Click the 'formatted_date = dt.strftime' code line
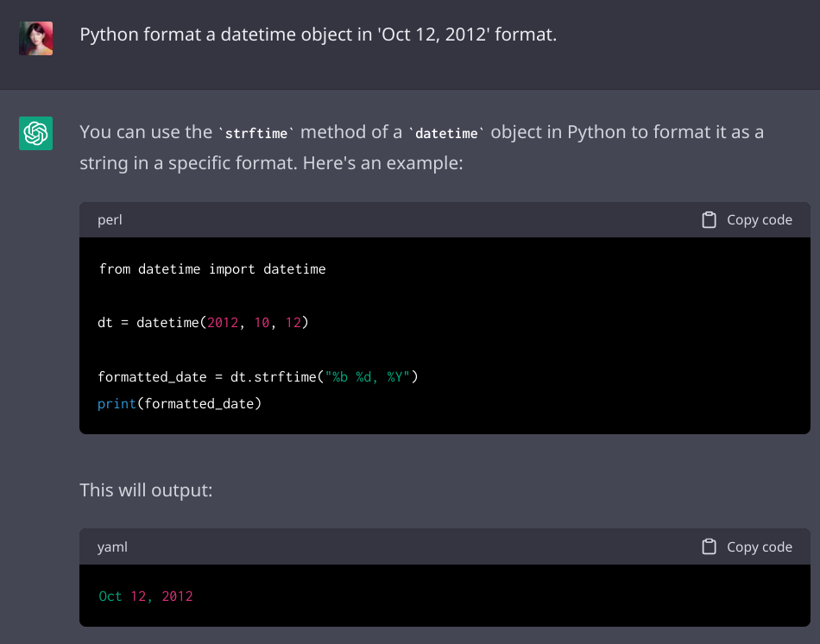This screenshot has width=820, height=644. (x=257, y=376)
